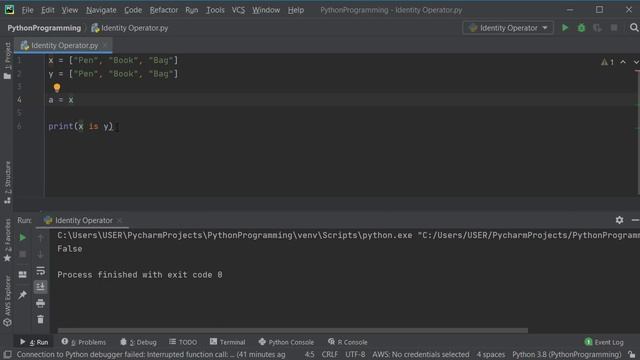Open the Tools menu
Viewport: 640px width, 360px height.
point(215,10)
